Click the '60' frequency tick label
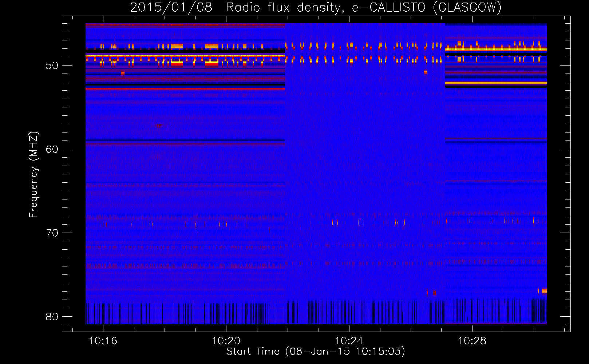Screen dimensions: 589x364 pyautogui.click(x=52, y=149)
